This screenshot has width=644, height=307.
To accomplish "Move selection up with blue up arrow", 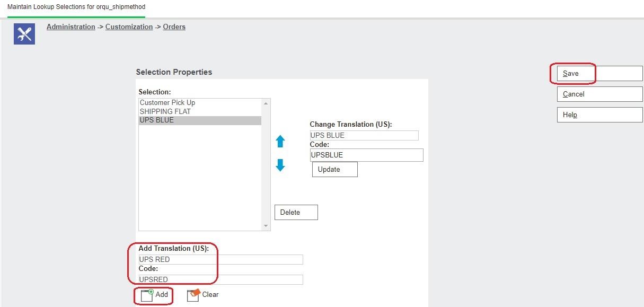I will point(280,141).
